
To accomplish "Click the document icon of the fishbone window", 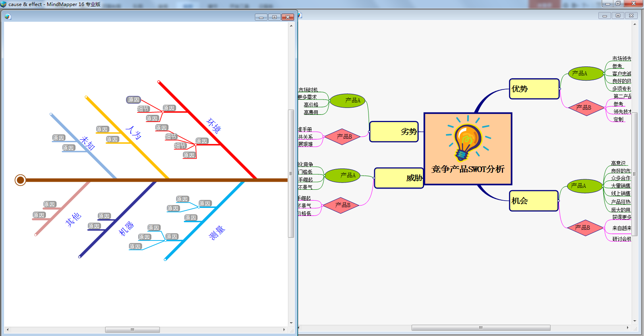I will pyautogui.click(x=8, y=17).
